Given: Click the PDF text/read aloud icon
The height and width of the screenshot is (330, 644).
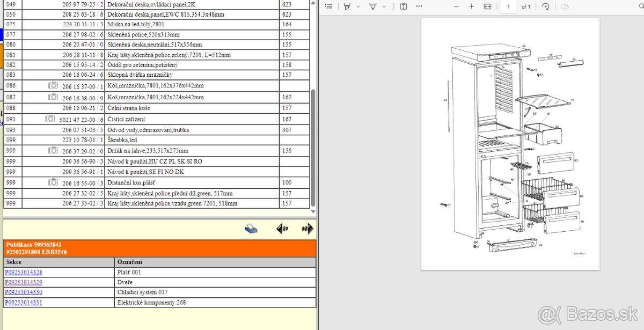Looking at the screenshot, I should click(403, 6).
